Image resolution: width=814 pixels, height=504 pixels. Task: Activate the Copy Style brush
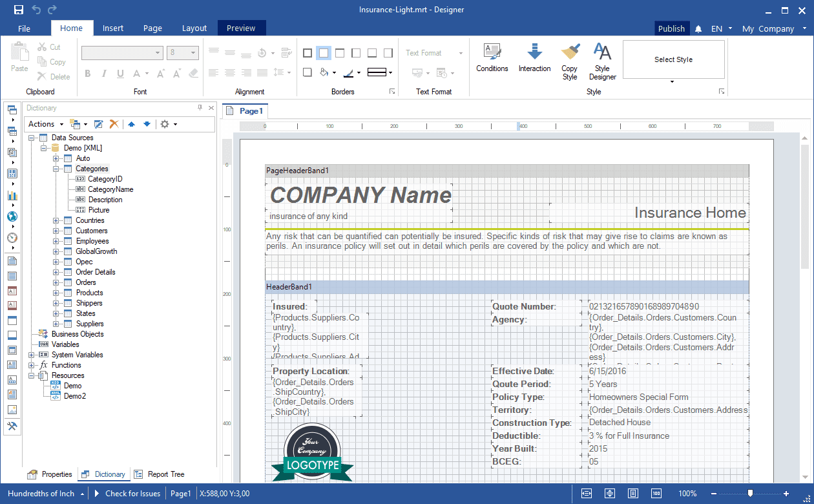570,61
